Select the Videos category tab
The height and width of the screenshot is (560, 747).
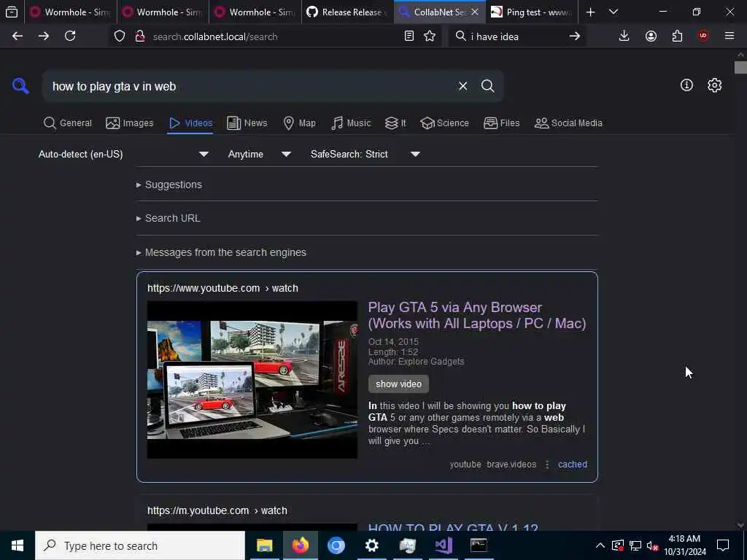[x=190, y=122]
